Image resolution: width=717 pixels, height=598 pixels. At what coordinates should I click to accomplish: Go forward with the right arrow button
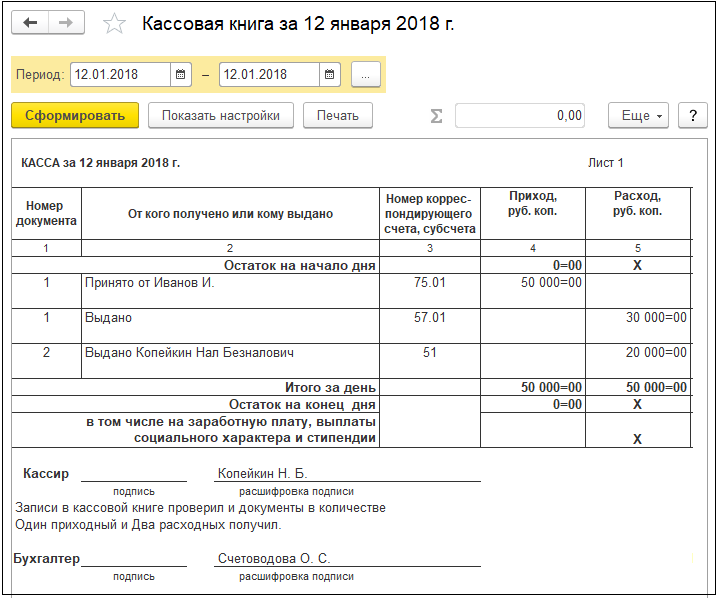click(x=66, y=22)
